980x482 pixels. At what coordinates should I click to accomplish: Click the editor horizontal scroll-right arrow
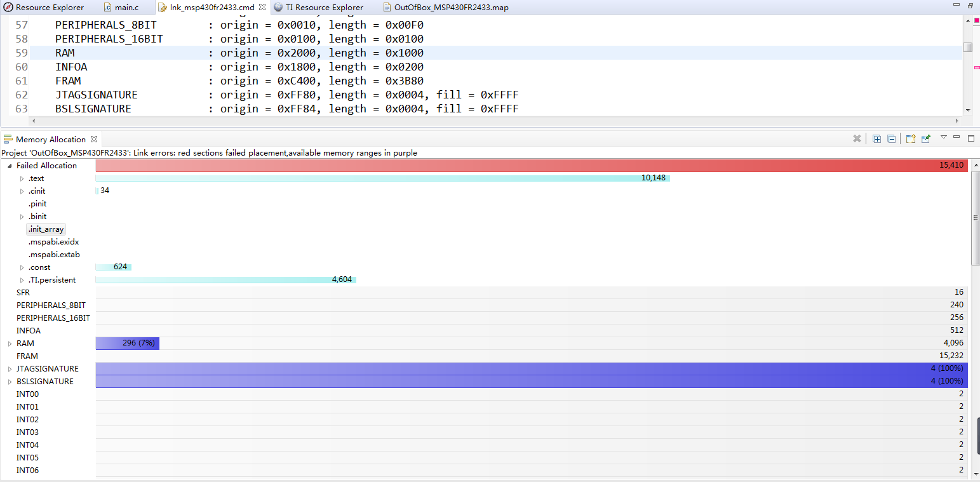(957, 121)
